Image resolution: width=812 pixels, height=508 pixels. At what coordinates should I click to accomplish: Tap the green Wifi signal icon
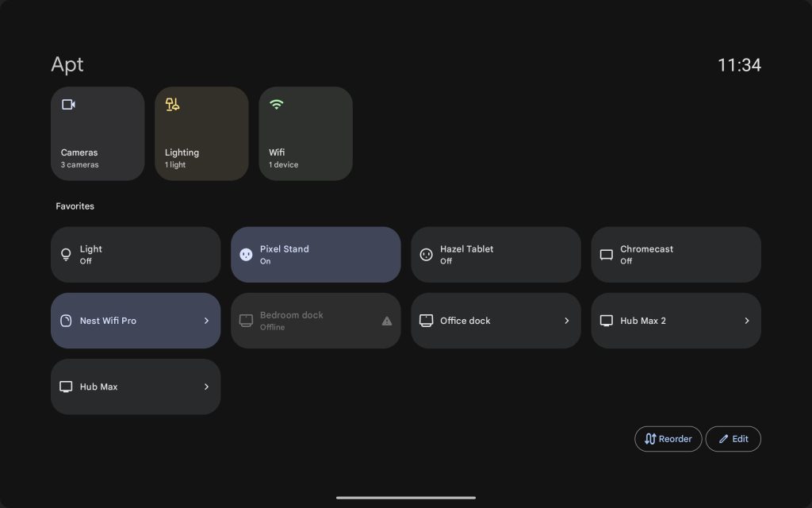click(276, 104)
